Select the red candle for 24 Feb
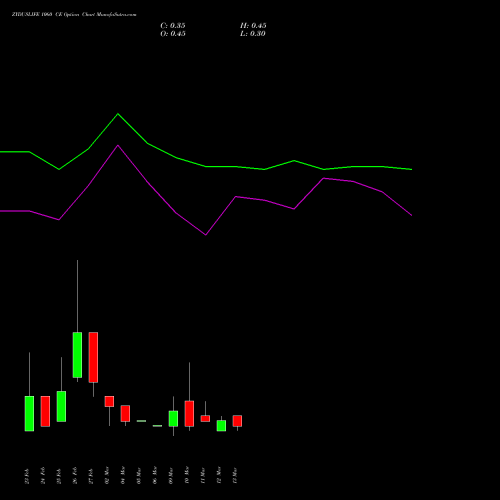 click(x=45, y=411)
